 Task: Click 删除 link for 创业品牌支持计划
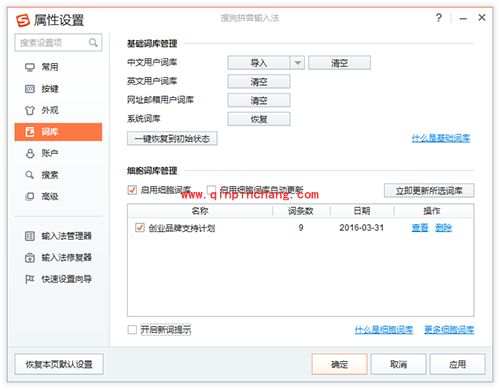click(x=443, y=228)
